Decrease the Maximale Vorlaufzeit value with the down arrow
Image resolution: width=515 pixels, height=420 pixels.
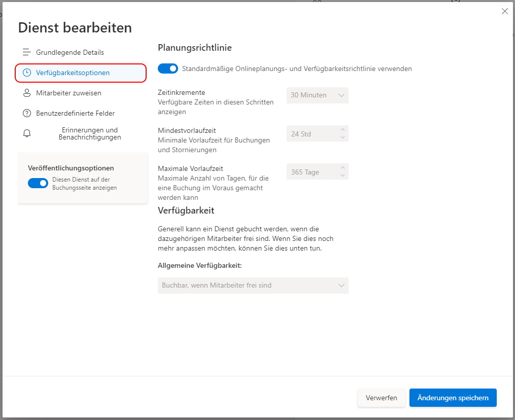(343, 176)
